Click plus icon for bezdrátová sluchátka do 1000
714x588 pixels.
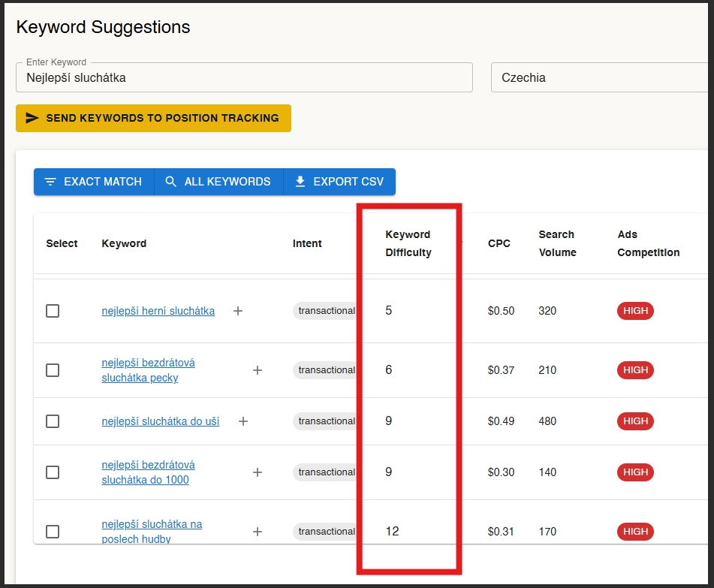[x=258, y=472]
